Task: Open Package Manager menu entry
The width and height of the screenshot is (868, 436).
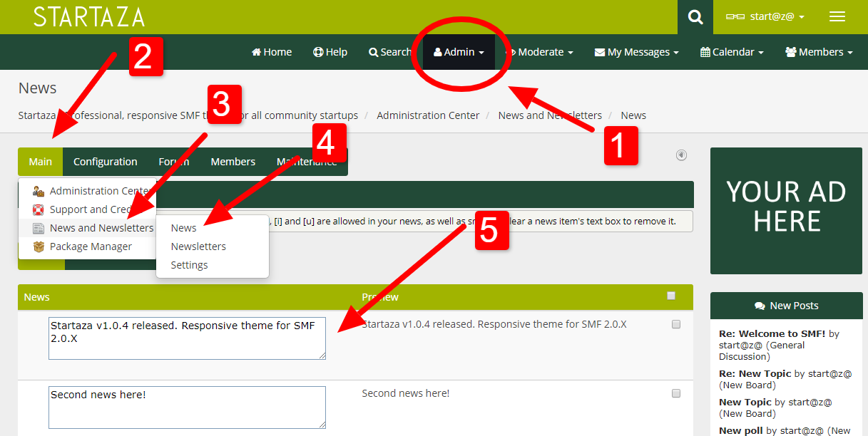Action: (x=87, y=246)
